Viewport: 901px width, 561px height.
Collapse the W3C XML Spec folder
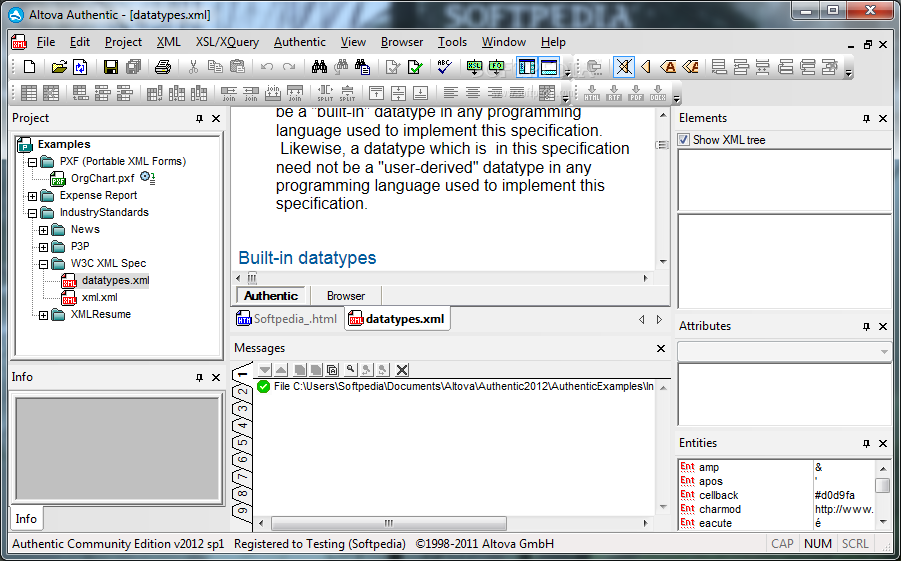(43, 264)
